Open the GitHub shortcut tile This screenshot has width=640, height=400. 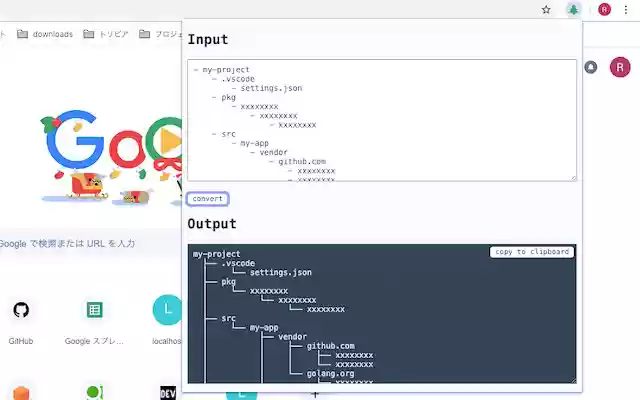point(21,322)
